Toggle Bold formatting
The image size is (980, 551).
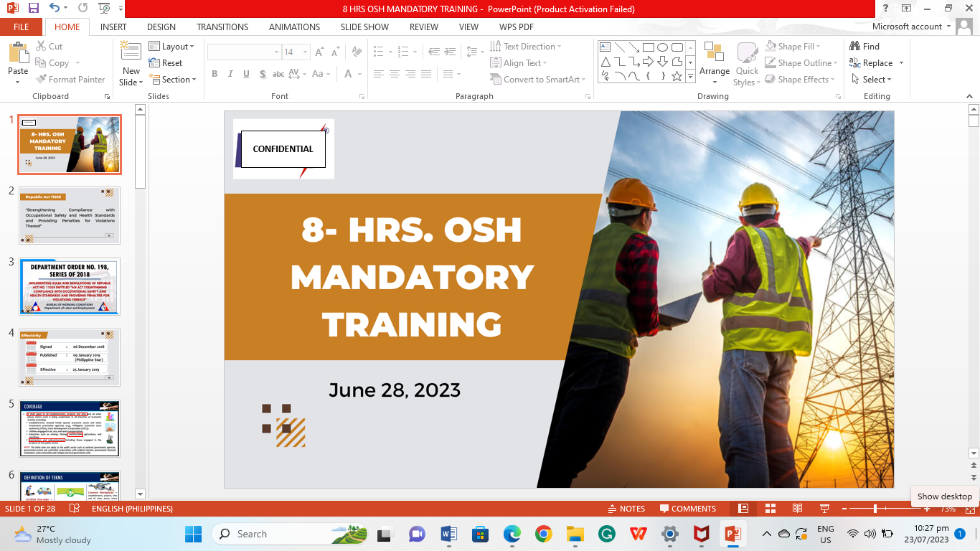[215, 74]
